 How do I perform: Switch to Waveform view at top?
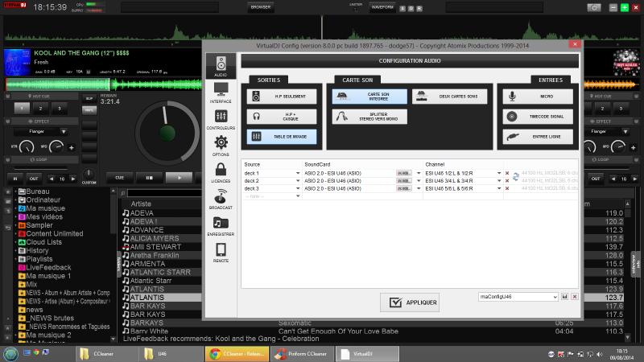pos(381,6)
